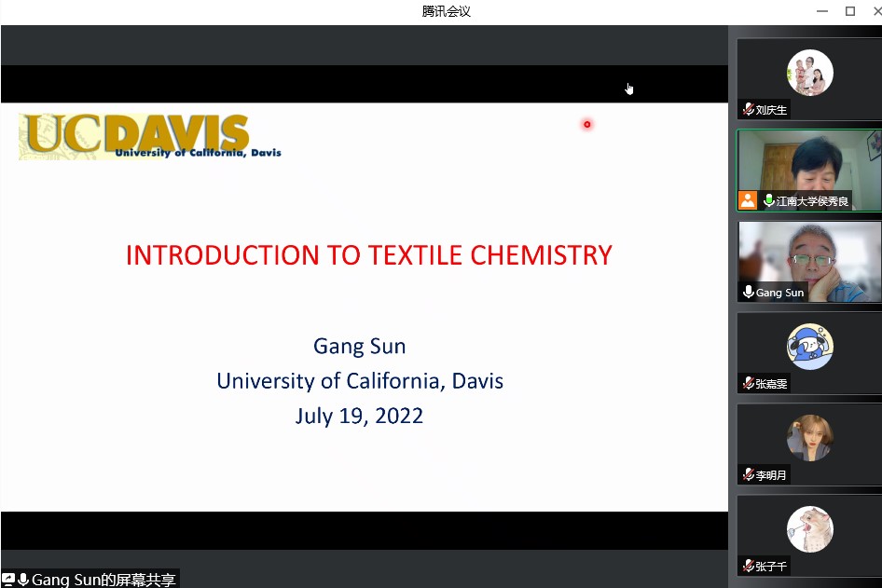
Task: Click the muted mic icon beside 李明月
Action: click(748, 474)
